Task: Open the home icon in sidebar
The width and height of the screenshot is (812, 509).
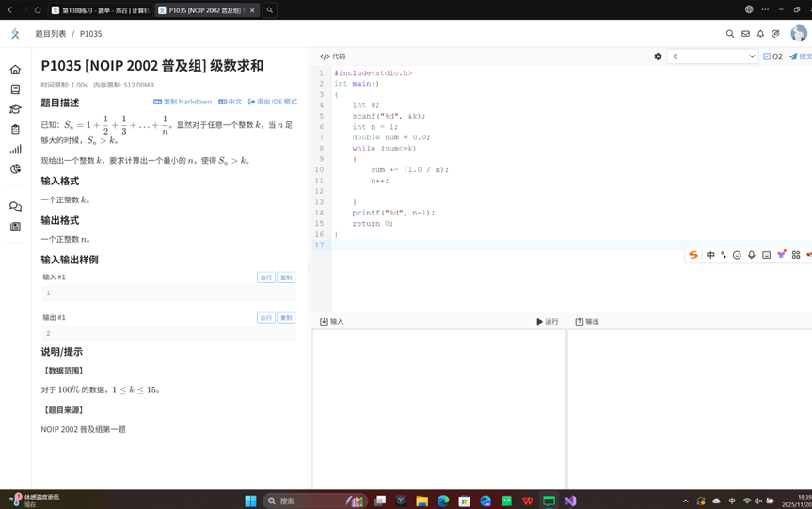Action: coord(16,70)
